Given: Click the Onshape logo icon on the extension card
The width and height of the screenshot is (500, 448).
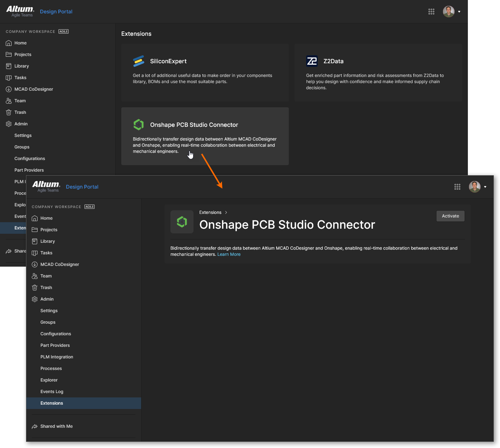Looking at the screenshot, I should pyautogui.click(x=139, y=125).
